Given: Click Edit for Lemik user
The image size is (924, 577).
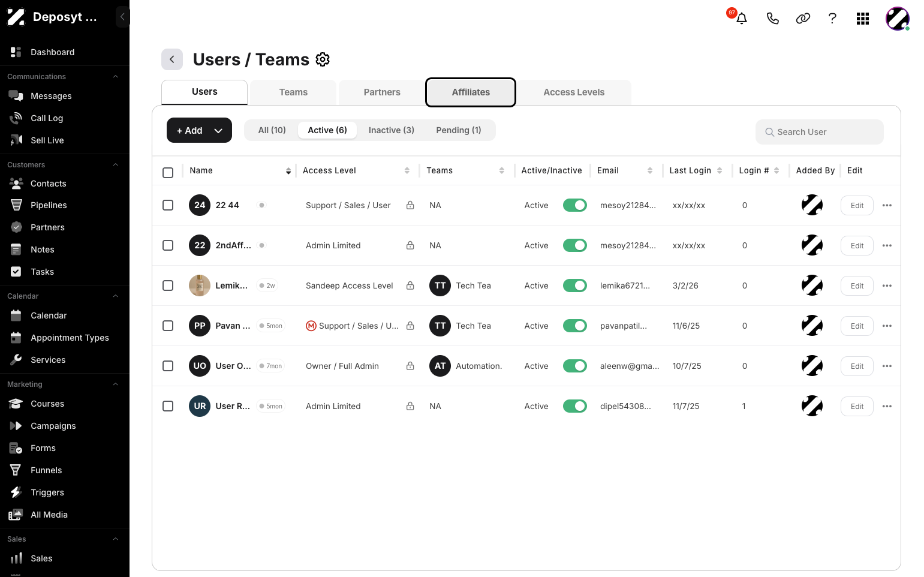Looking at the screenshot, I should click(x=857, y=286).
